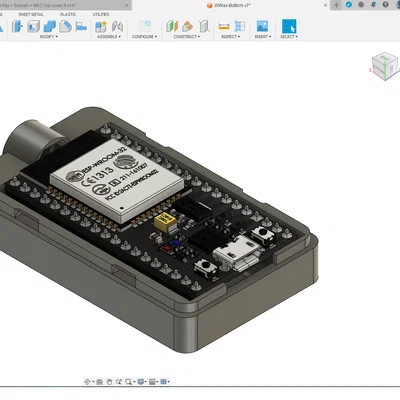Select the Offset Plane construct icon
This screenshot has width=400, height=400.
click(x=172, y=26)
